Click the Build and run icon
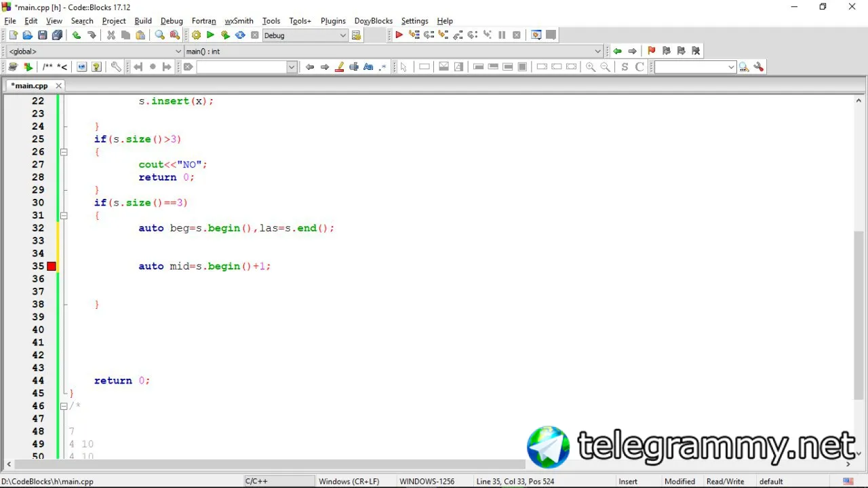Image resolution: width=868 pixels, height=488 pixels. coord(225,35)
